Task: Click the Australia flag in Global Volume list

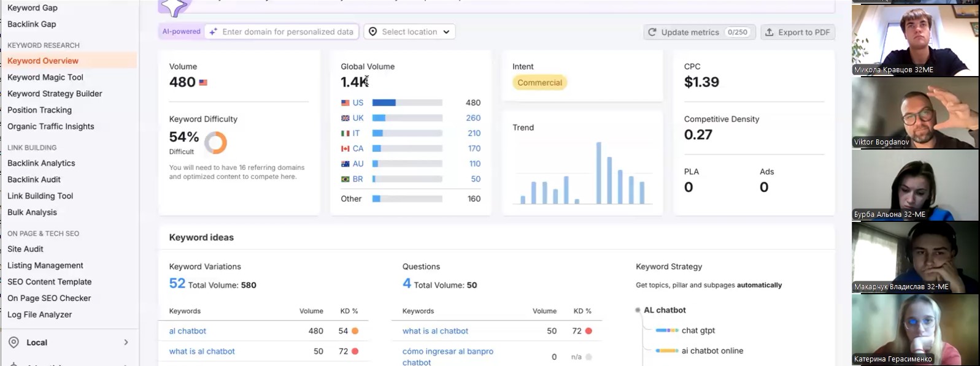Action: (x=345, y=164)
